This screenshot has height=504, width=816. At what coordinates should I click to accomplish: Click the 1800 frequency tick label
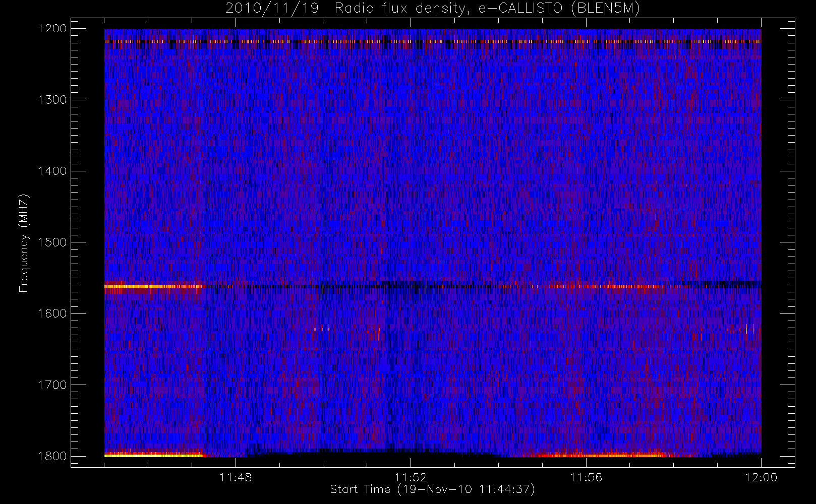52,456
